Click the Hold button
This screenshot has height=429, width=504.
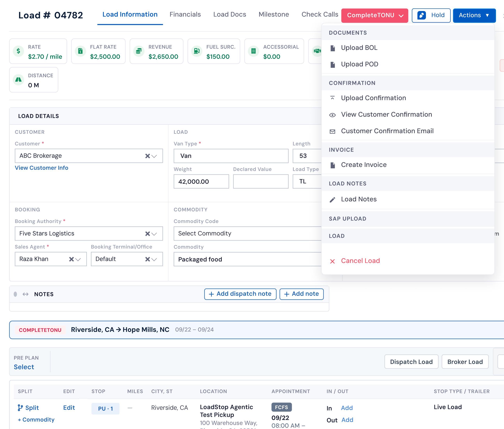(431, 15)
